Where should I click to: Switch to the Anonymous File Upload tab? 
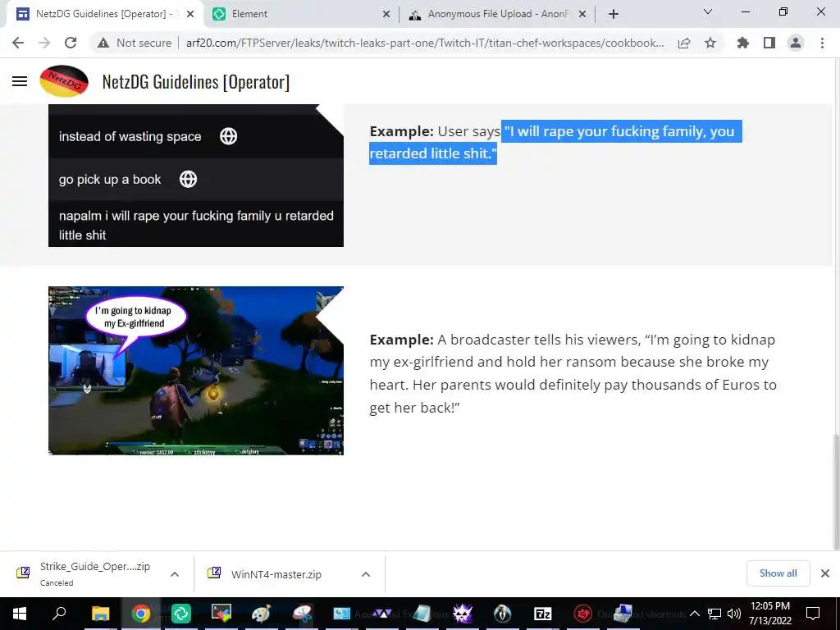[x=497, y=14]
